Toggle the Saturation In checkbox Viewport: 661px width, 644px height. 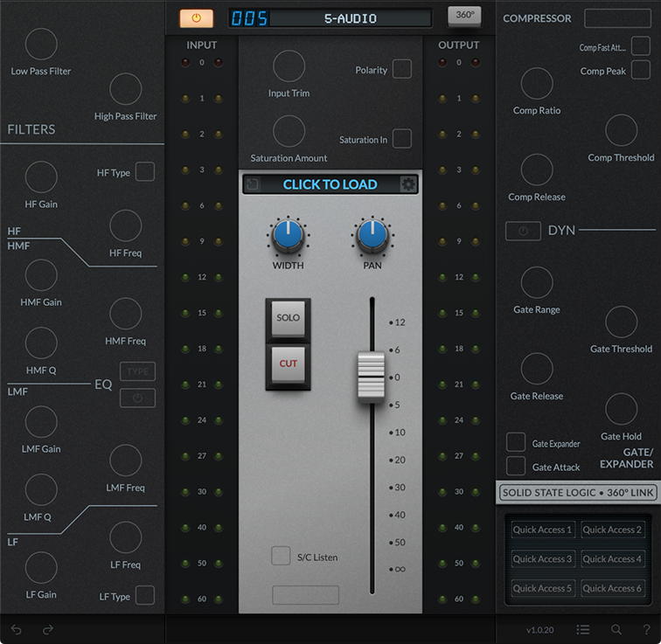[401, 138]
